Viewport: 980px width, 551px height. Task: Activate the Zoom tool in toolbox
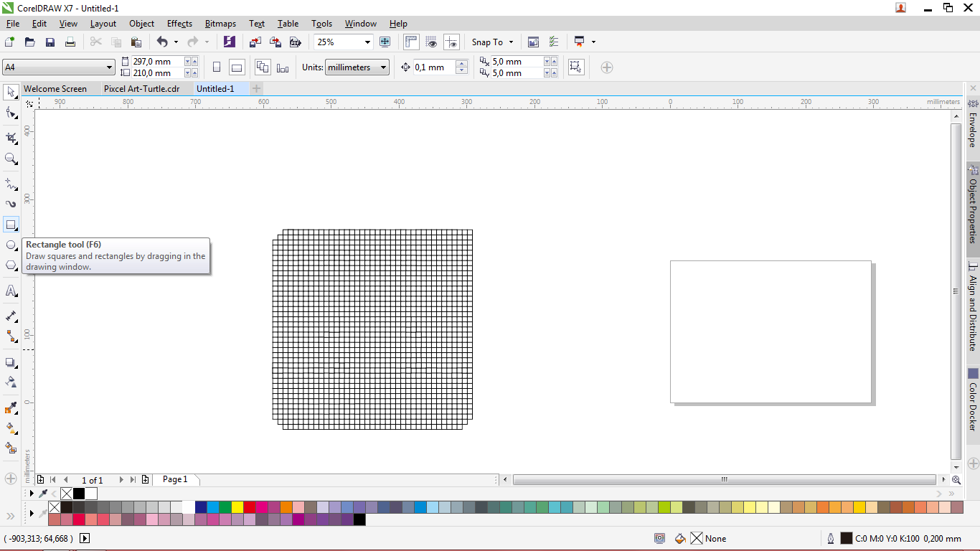point(11,159)
